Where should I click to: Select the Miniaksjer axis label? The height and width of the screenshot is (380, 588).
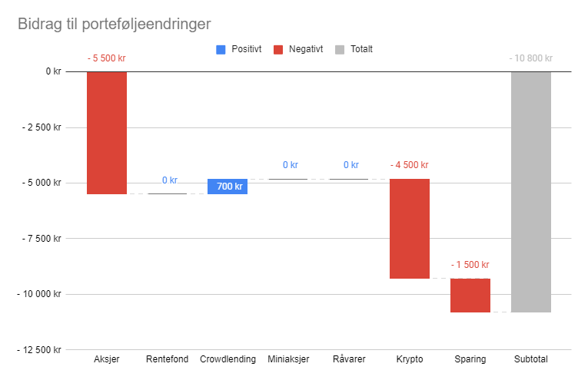(x=288, y=359)
